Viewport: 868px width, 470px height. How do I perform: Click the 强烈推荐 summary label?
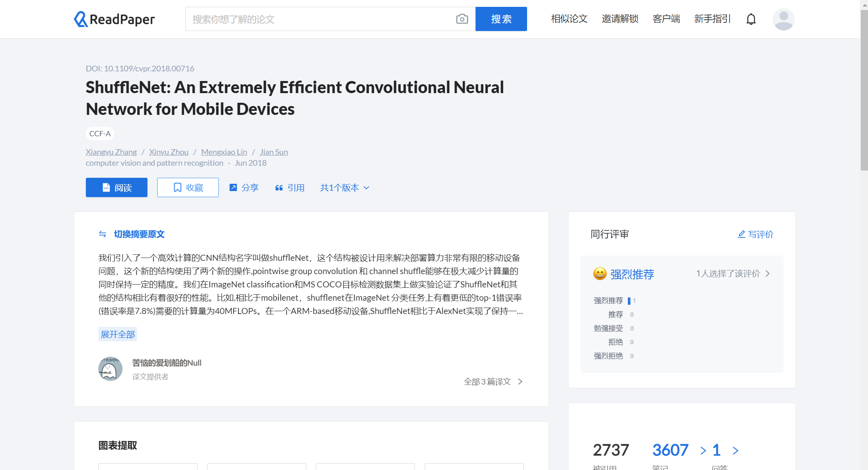pos(632,274)
